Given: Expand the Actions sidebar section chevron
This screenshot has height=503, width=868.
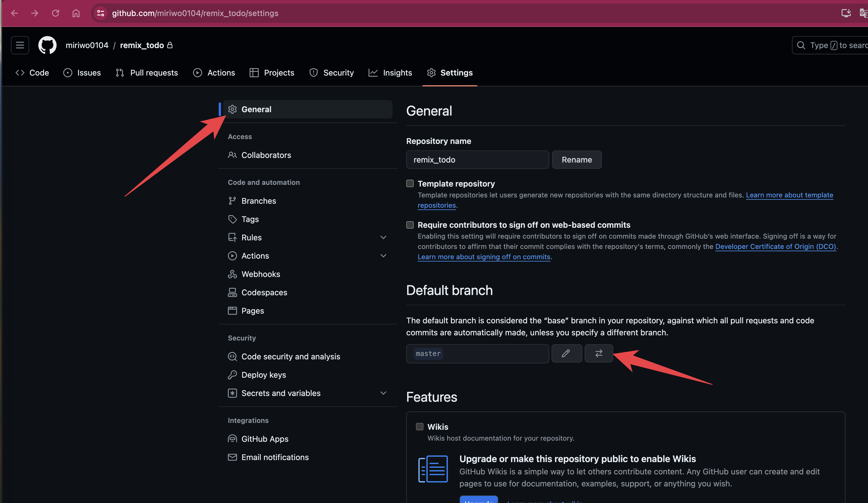Looking at the screenshot, I should click(x=383, y=256).
